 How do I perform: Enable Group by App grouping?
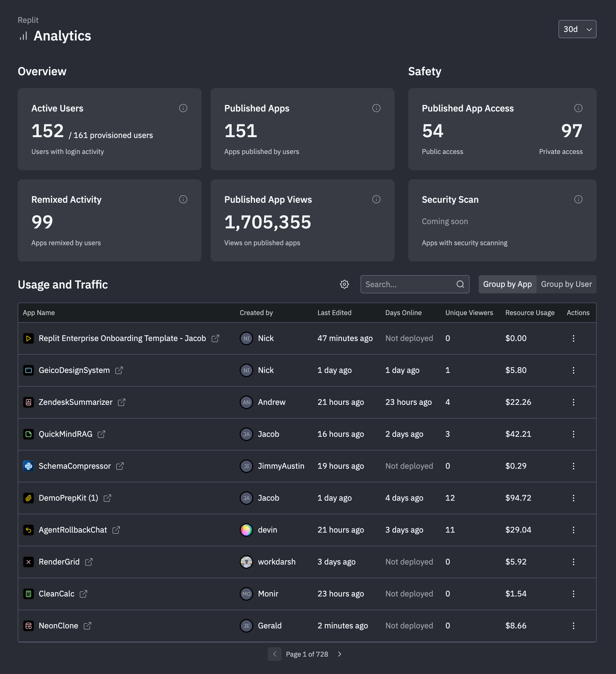point(507,284)
